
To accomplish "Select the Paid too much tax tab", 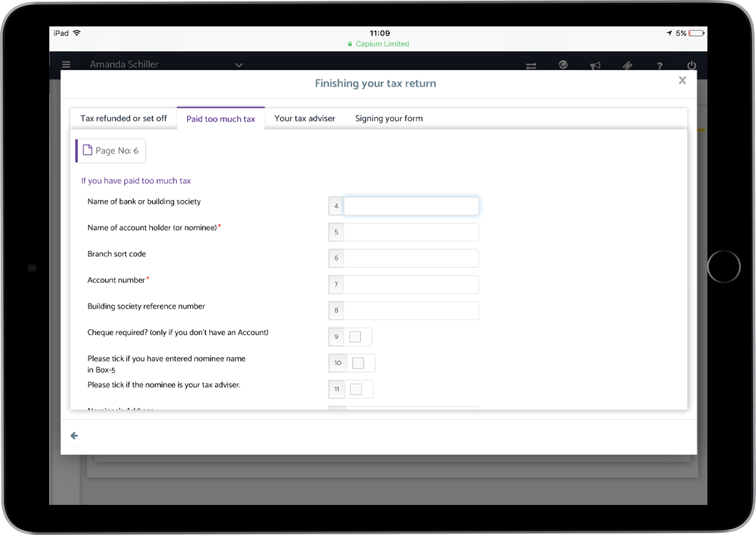I will 221,119.
